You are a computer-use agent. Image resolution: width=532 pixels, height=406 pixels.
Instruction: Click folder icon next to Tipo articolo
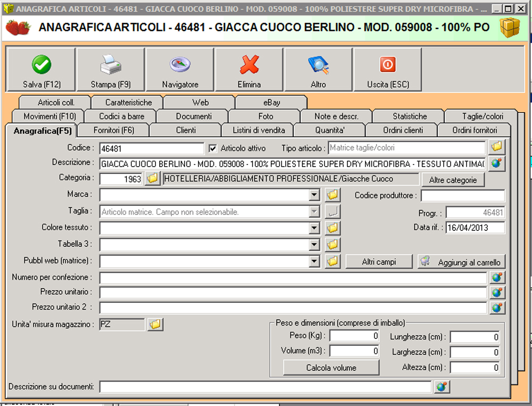pos(497,147)
